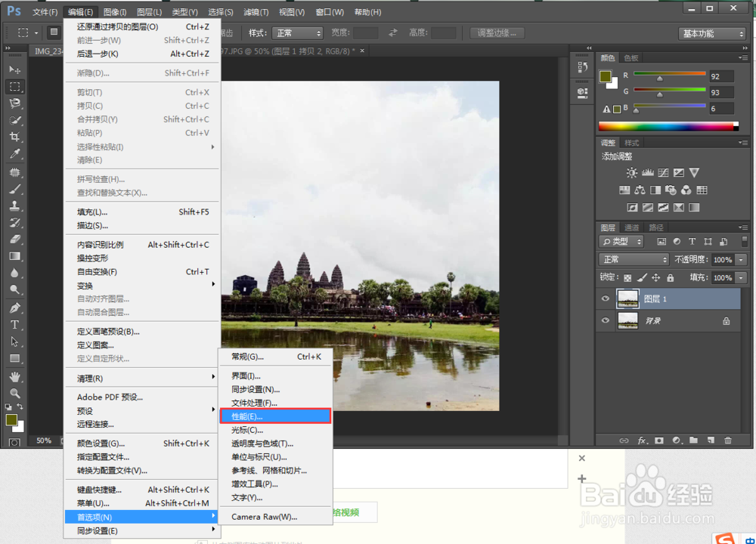Open 填充(L)... from Edit menu
The width and height of the screenshot is (756, 544).
point(143,212)
